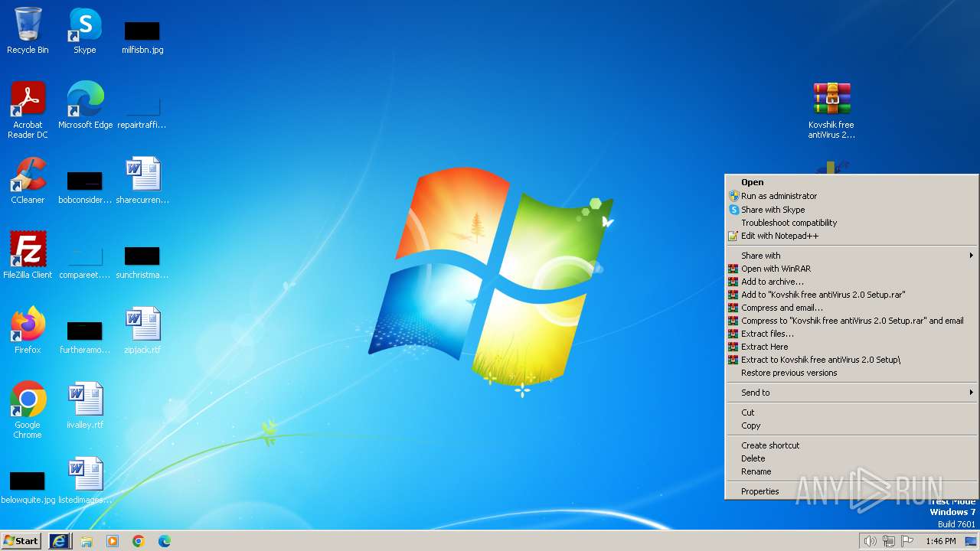
Task: Choose Extract files...
Action: pyautogui.click(x=851, y=334)
